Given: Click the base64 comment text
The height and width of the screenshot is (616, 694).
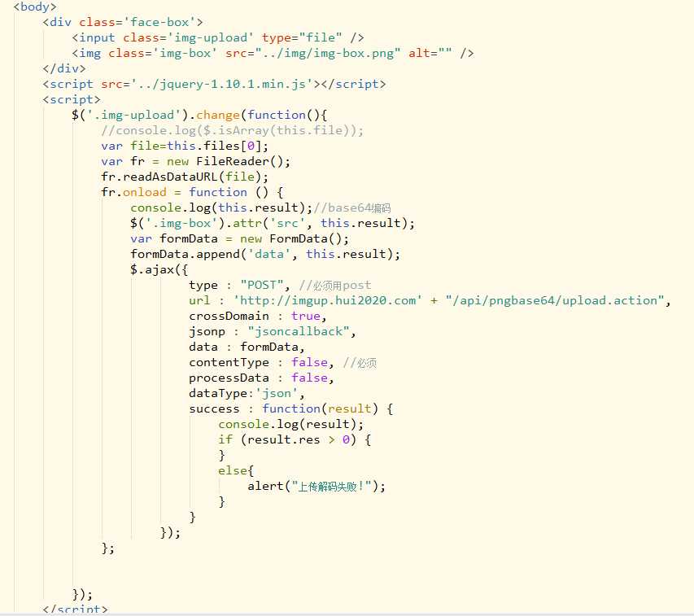Looking at the screenshot, I should pyautogui.click(x=351, y=208).
